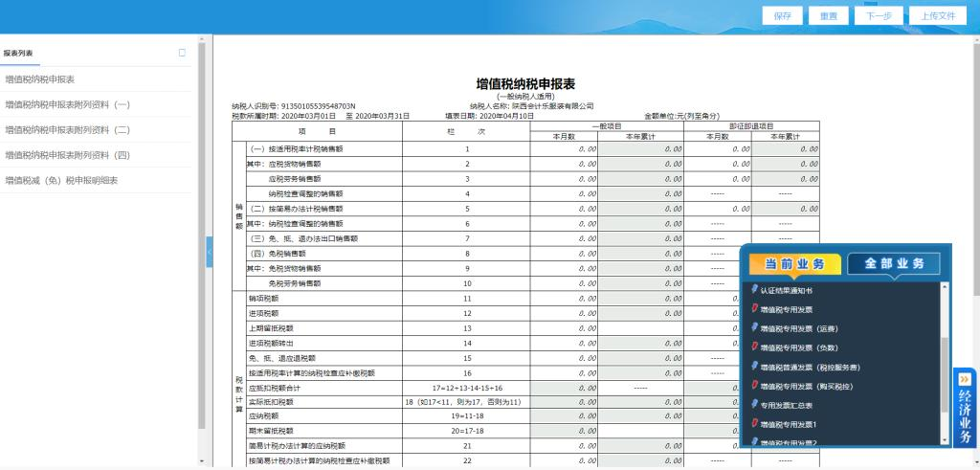Click the pin icon beside 增值税专用发票（运费）

click(x=755, y=327)
